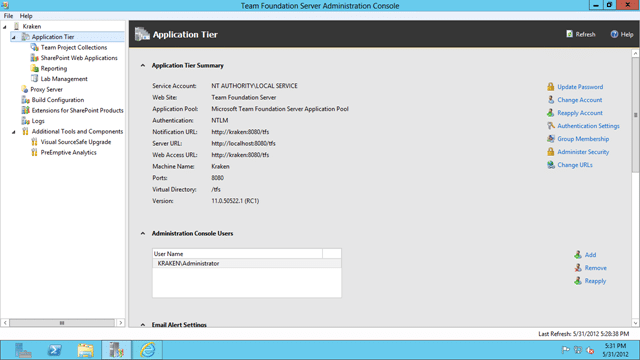640x360 pixels.
Task: Collapse the Kraken root node
Action: (5, 27)
